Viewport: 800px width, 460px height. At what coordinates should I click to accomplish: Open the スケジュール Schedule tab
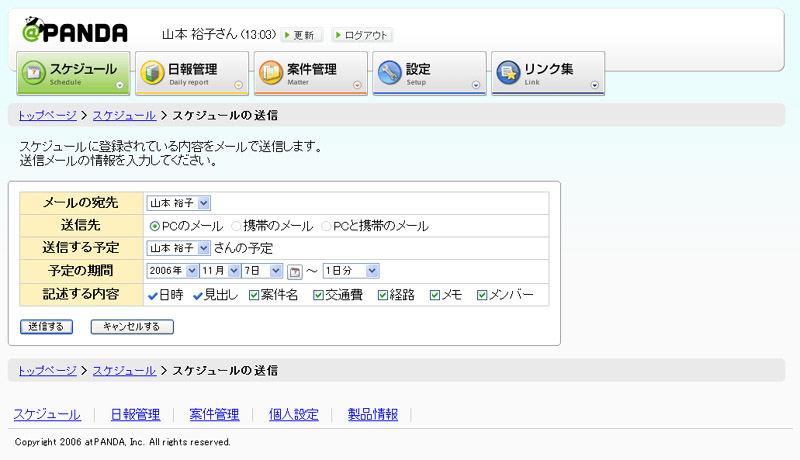pyautogui.click(x=73, y=73)
